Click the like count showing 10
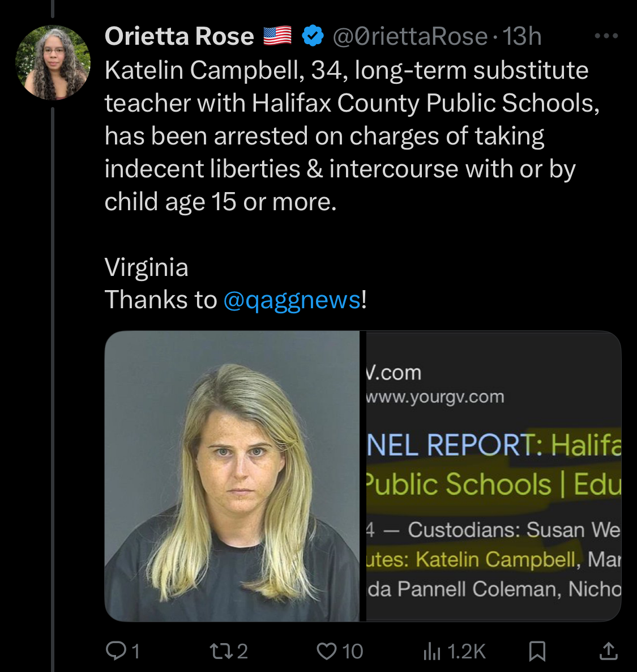The width and height of the screenshot is (637, 672). click(352, 652)
